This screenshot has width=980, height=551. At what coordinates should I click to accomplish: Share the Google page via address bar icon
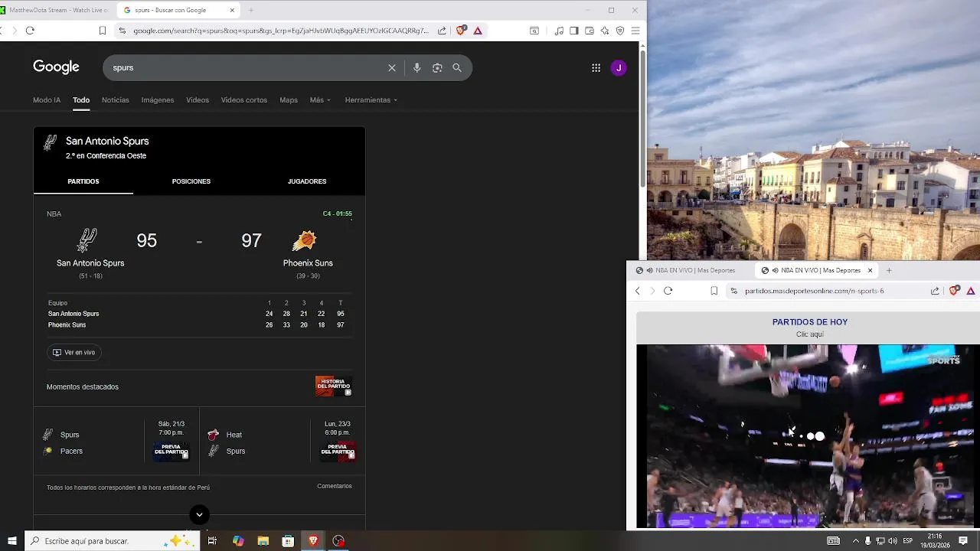tap(442, 31)
